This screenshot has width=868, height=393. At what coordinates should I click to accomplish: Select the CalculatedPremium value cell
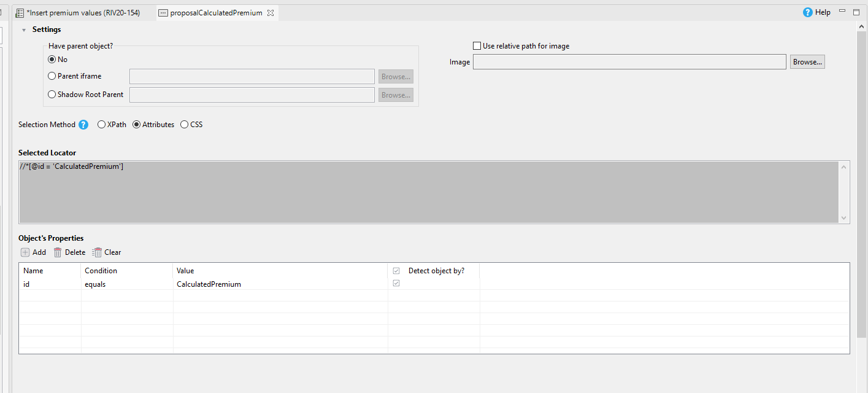[x=209, y=284]
